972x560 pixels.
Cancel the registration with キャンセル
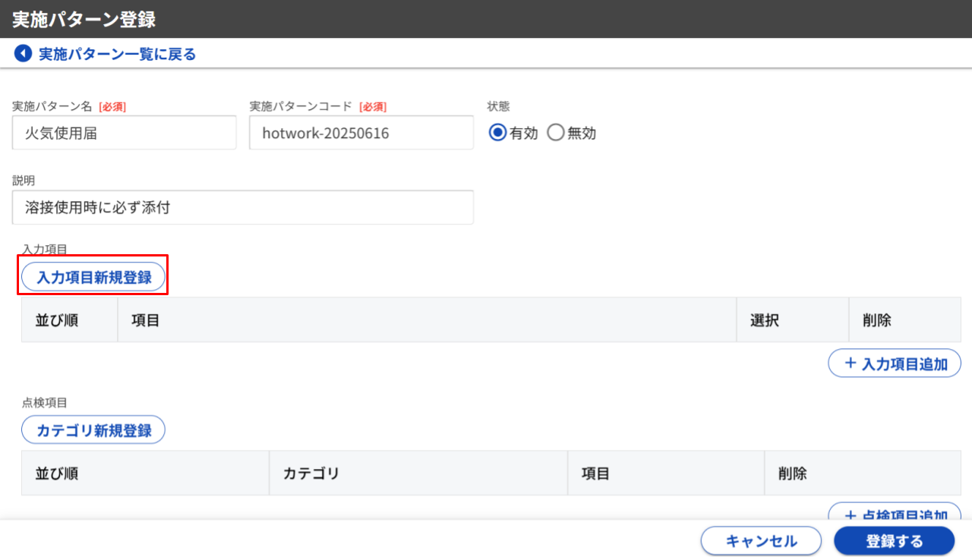[x=760, y=540]
